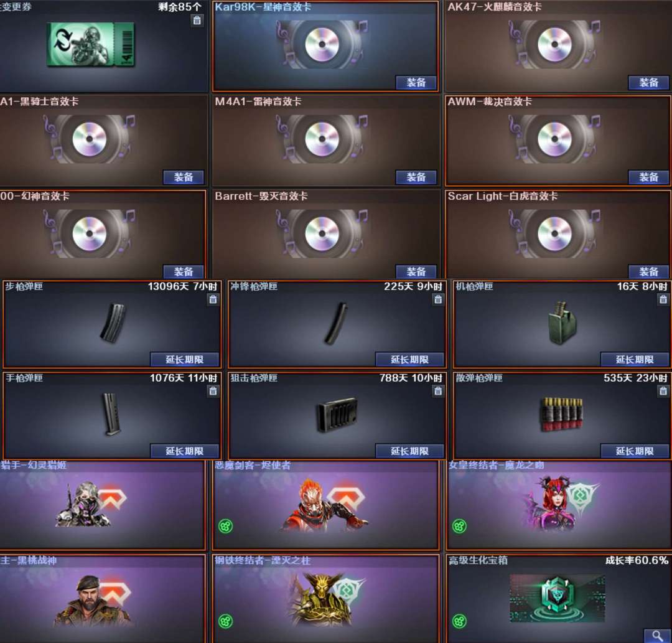Select the M4A1-雷神音效卡 disc thumbnail
Viewport: 672px width, 643px height.
point(322,139)
